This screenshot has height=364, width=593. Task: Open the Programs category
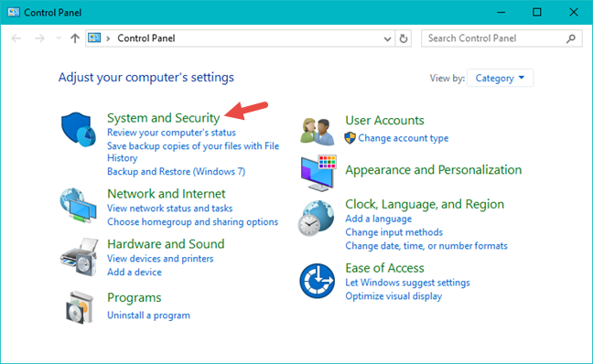tap(135, 298)
